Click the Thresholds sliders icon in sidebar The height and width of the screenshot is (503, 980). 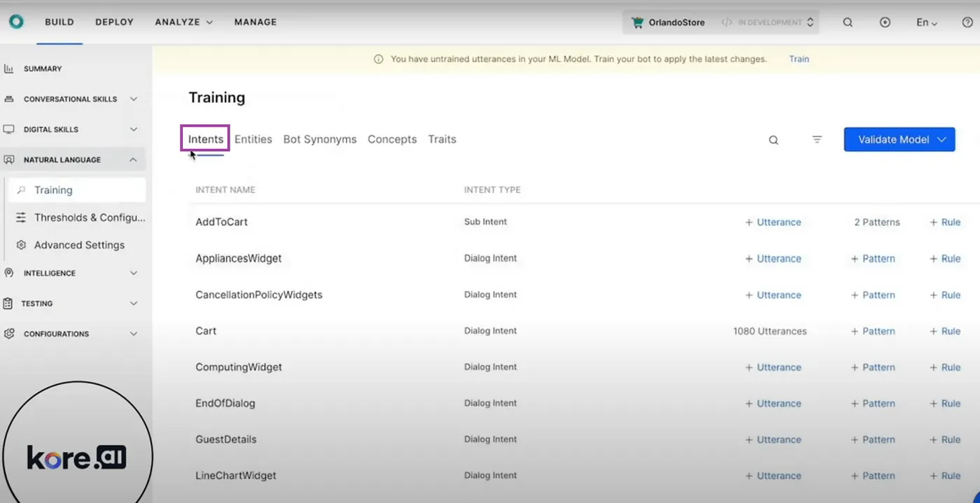point(21,218)
